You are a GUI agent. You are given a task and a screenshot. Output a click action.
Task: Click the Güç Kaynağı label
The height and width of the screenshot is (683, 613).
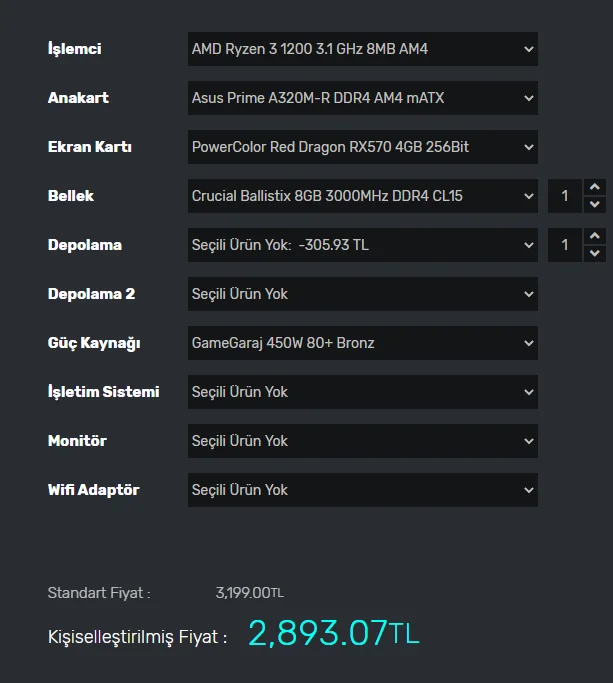(94, 343)
